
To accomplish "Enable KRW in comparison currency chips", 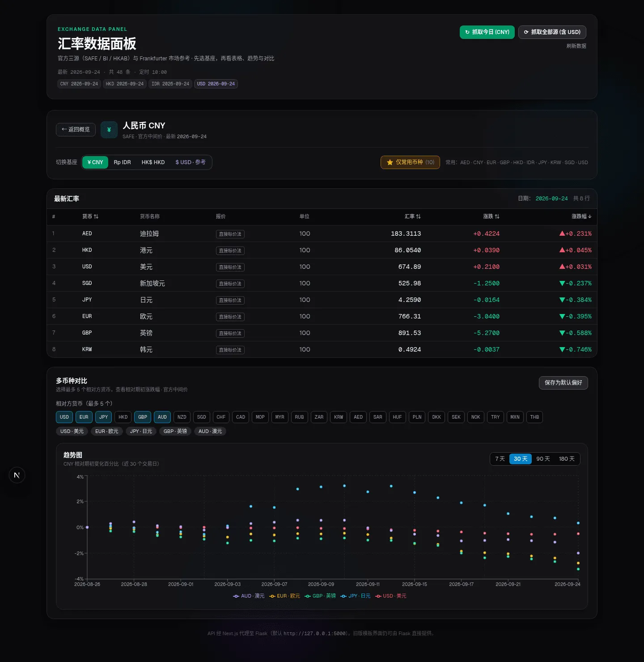I will point(339,417).
